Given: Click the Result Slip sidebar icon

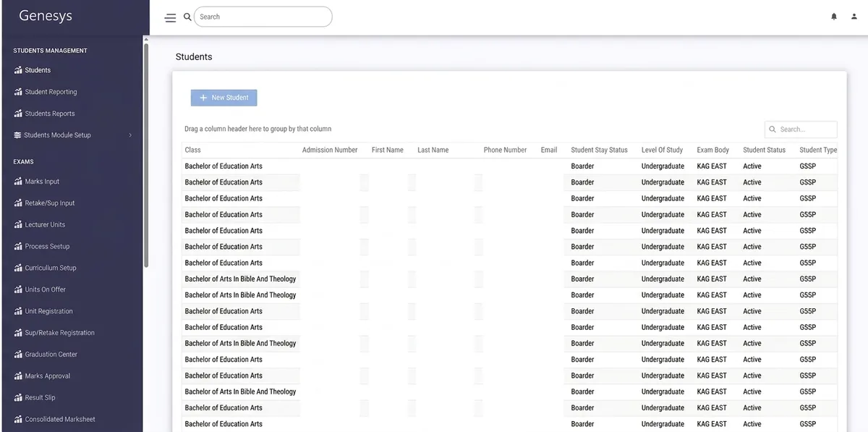Looking at the screenshot, I should click(18, 398).
